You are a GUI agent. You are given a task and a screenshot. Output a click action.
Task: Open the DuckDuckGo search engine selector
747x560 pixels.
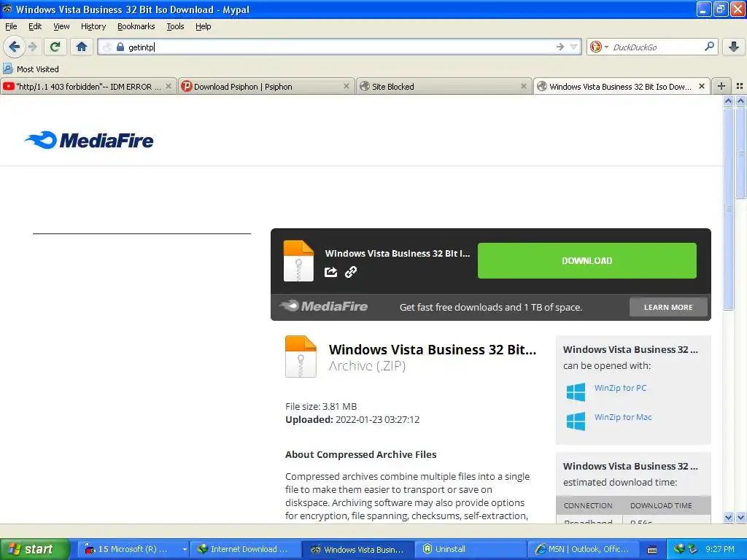[x=599, y=47]
